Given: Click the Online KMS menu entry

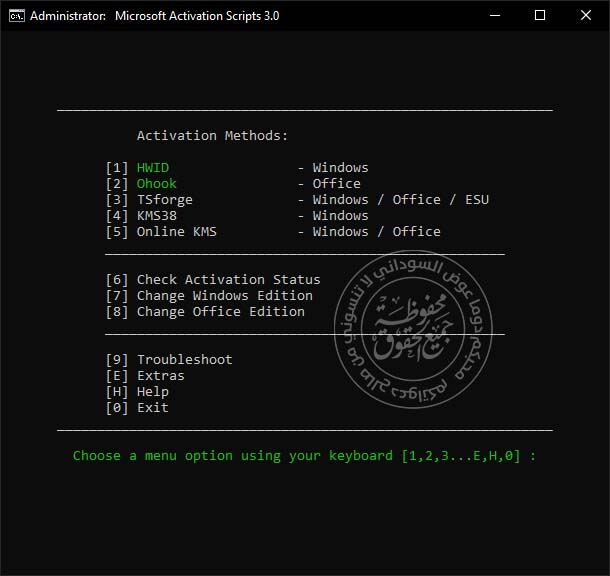Looking at the screenshot, I should point(177,232).
